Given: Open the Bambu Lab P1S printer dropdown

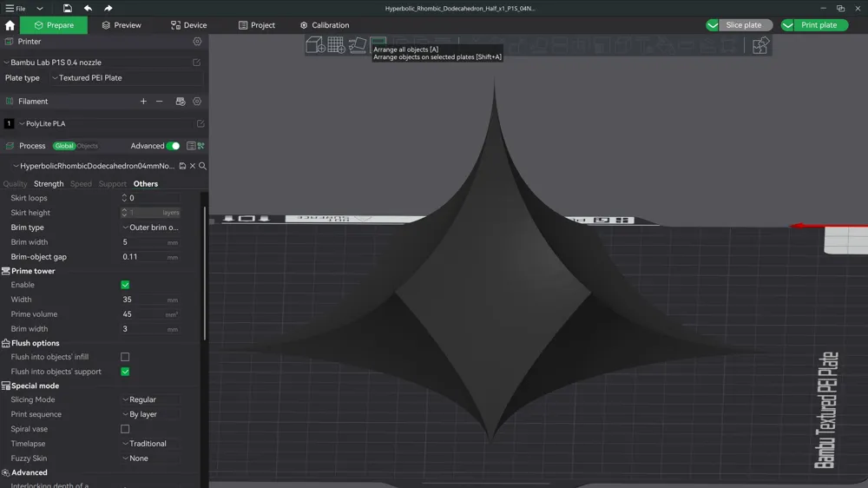Looking at the screenshot, I should (x=96, y=63).
